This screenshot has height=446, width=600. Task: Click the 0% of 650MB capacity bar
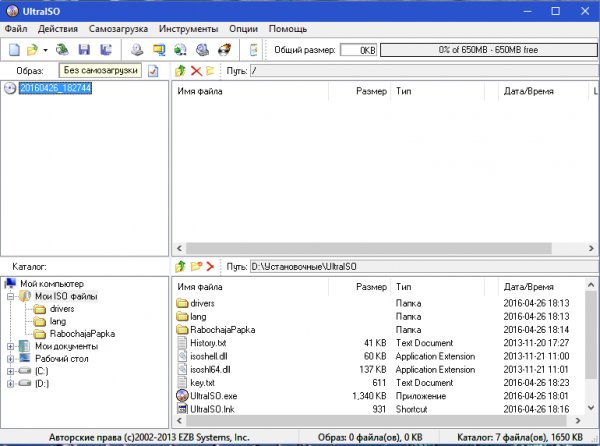(x=489, y=50)
